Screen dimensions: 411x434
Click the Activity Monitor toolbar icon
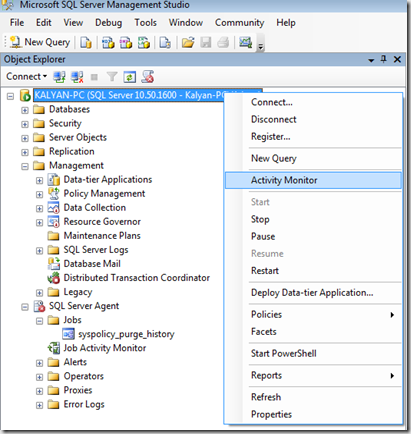click(245, 43)
